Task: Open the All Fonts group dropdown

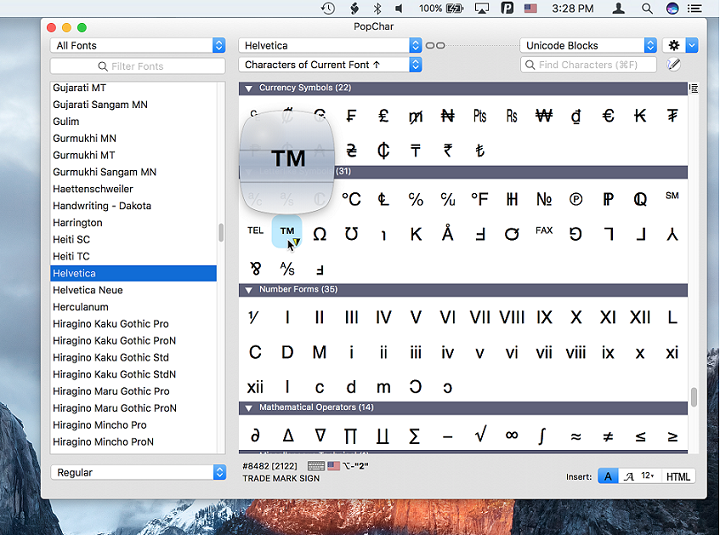Action: point(138,45)
